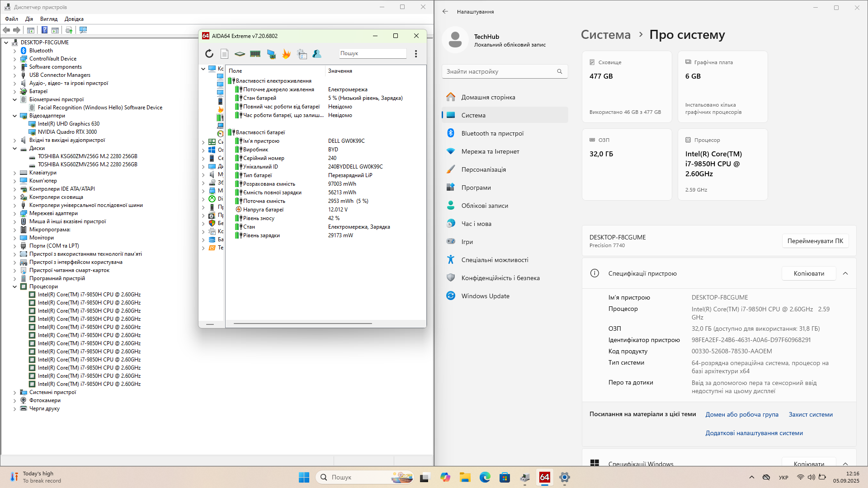Viewport: 868px width, 488px height.
Task: Collapse the Disks node in Device Manager
Action: pyautogui.click(x=14, y=148)
